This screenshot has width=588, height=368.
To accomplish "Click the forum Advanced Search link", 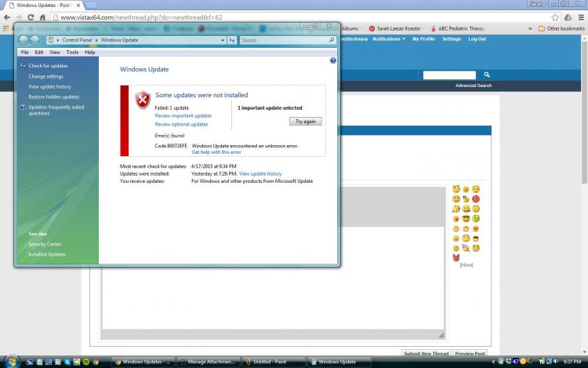I will point(474,86).
